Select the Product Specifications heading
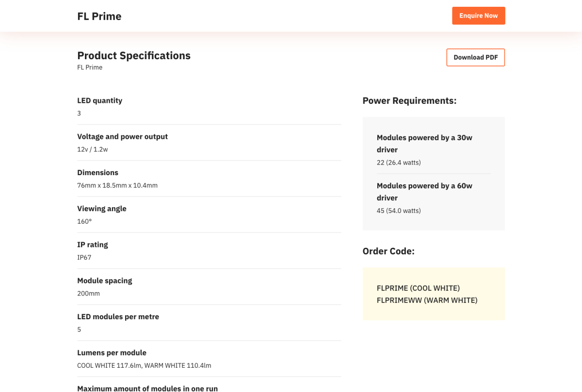The height and width of the screenshot is (392, 582). tap(134, 55)
